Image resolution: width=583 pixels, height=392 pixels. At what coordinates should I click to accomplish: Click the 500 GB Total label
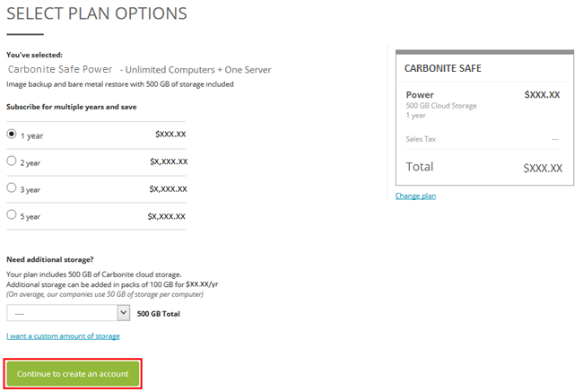pyautogui.click(x=159, y=313)
